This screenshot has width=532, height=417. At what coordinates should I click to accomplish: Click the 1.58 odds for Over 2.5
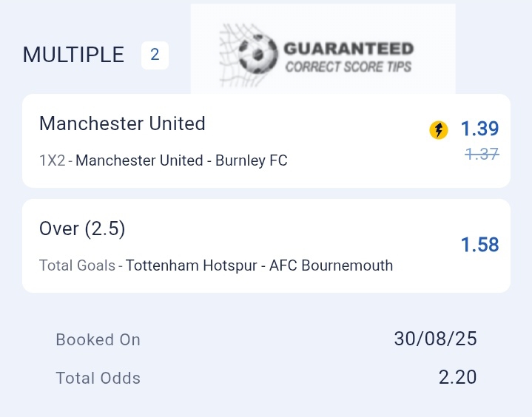coord(479,245)
